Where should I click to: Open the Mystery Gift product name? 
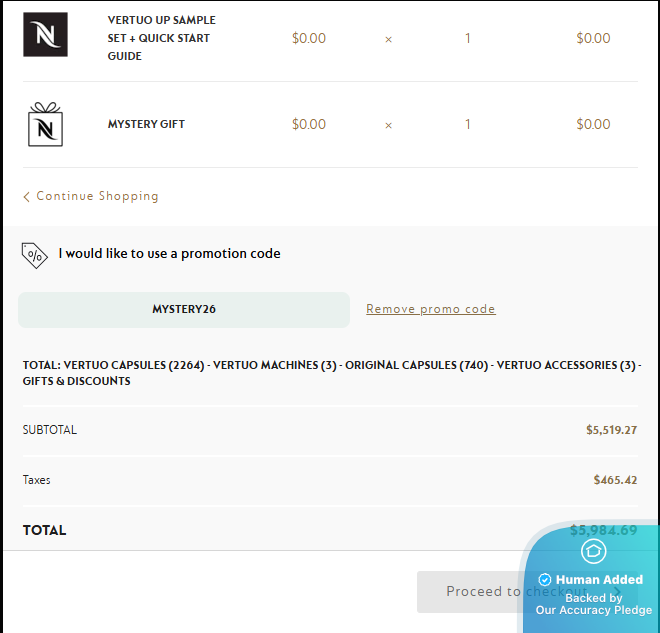[146, 125]
